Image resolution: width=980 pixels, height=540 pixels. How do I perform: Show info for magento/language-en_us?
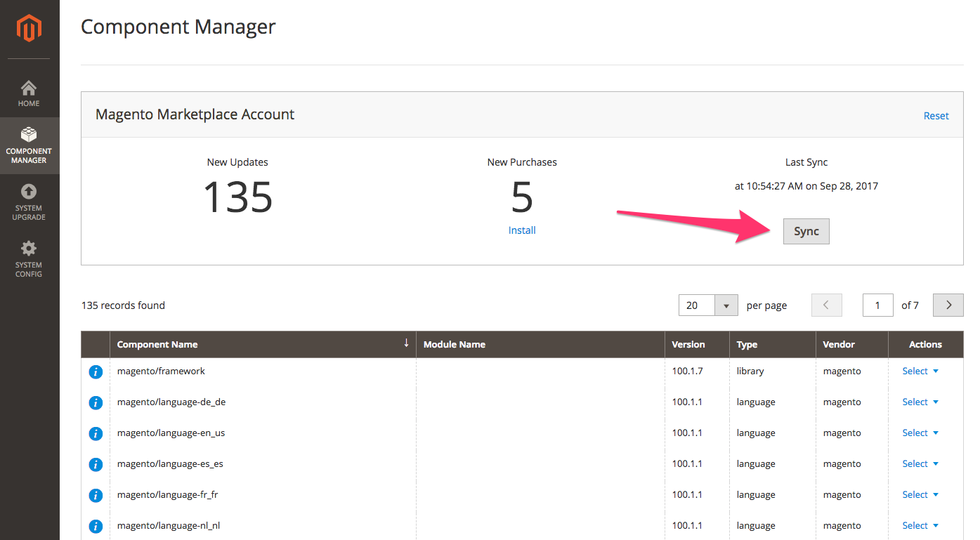tap(96, 433)
